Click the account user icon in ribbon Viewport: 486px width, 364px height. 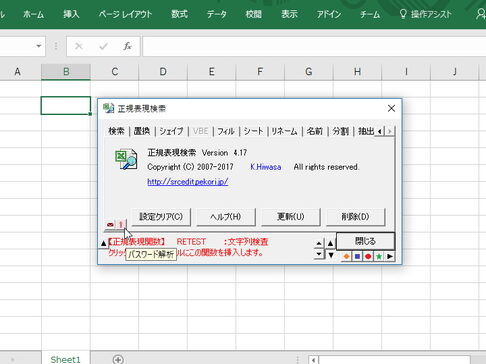[x=481, y=14]
